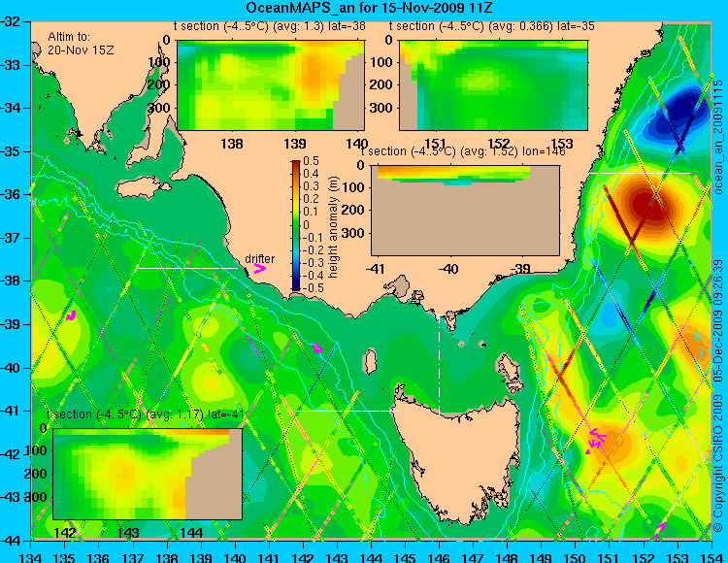Click the -34 latitude axis label

pyautogui.click(x=11, y=108)
